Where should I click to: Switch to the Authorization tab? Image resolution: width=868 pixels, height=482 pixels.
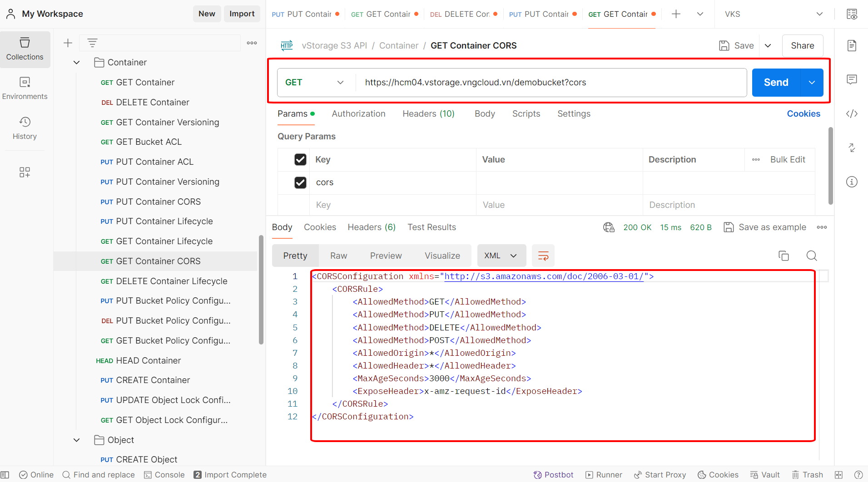click(358, 113)
